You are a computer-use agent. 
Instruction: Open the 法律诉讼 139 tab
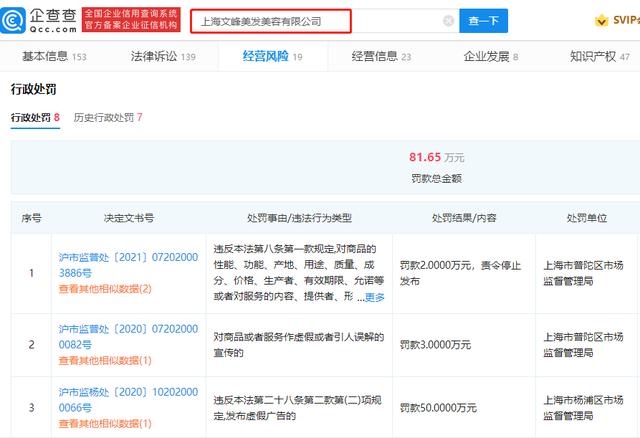(x=163, y=56)
